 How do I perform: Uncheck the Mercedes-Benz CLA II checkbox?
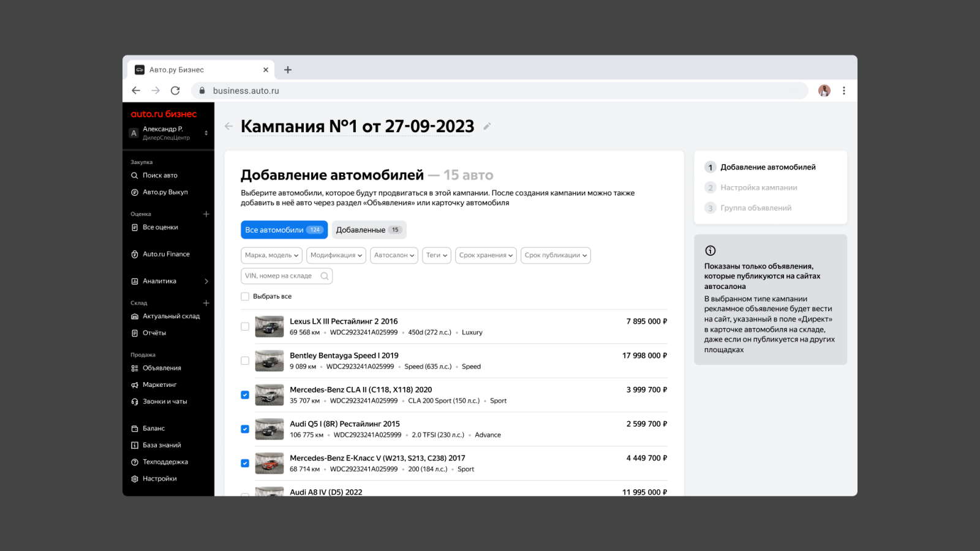click(245, 395)
